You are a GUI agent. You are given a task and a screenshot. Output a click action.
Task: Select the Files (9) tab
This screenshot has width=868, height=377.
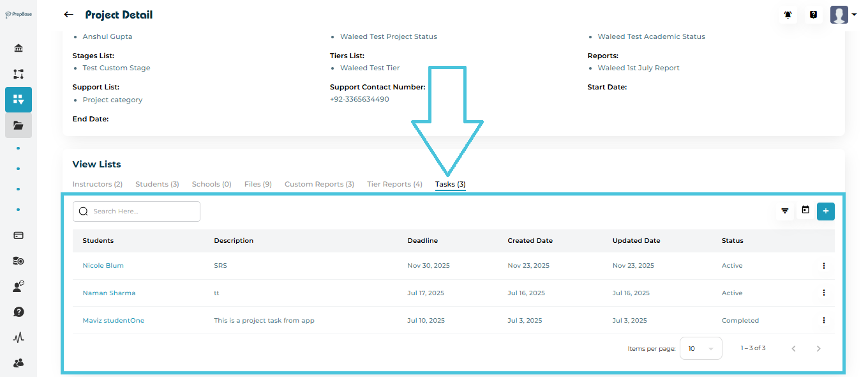(x=258, y=184)
